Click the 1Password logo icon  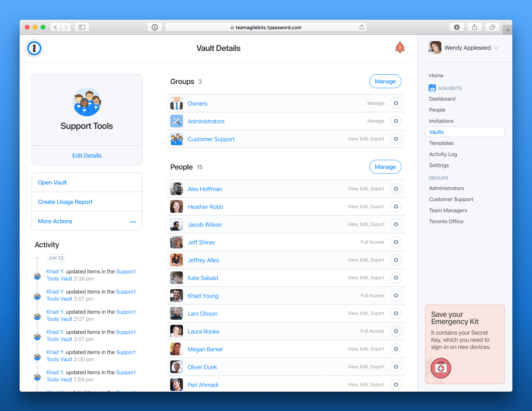click(x=34, y=48)
